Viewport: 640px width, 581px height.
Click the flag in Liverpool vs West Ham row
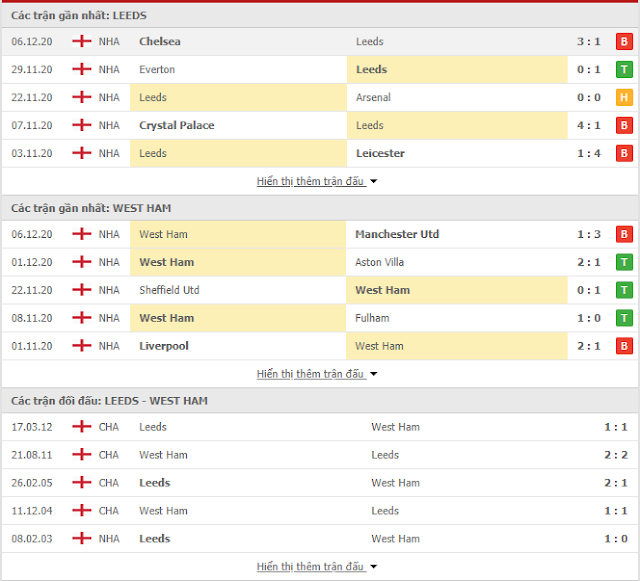point(82,346)
